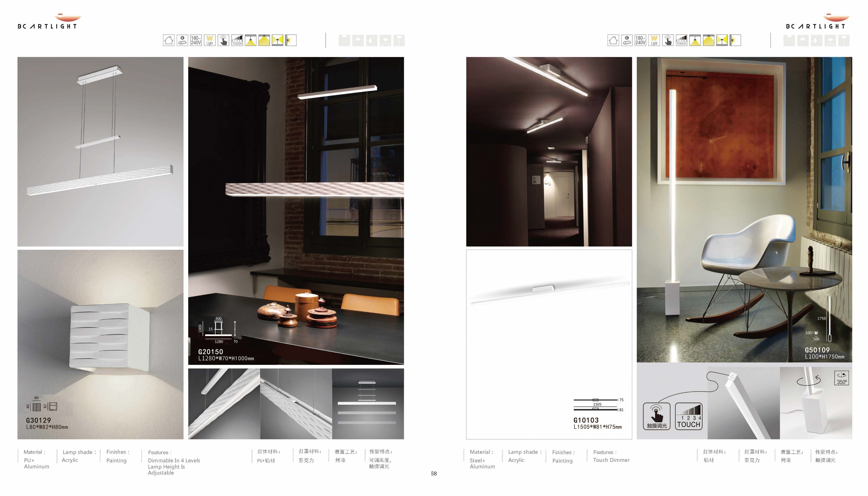The width and height of the screenshot is (868, 496).
Task: Click the G50109 floor lamp model label
Action: tap(817, 350)
